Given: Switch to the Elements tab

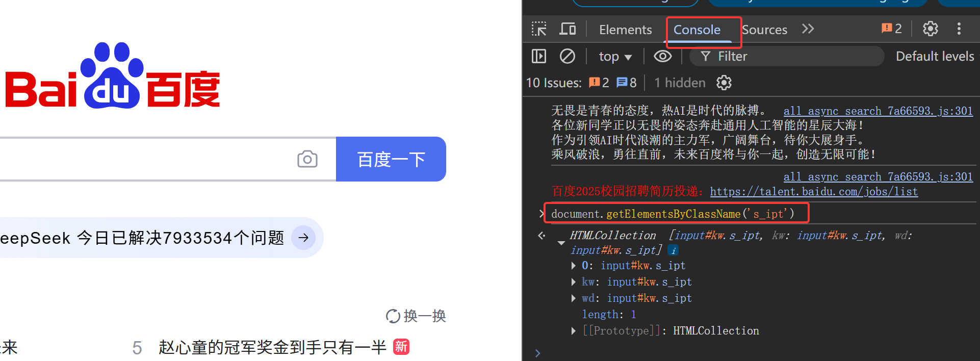Looking at the screenshot, I should click(625, 30).
